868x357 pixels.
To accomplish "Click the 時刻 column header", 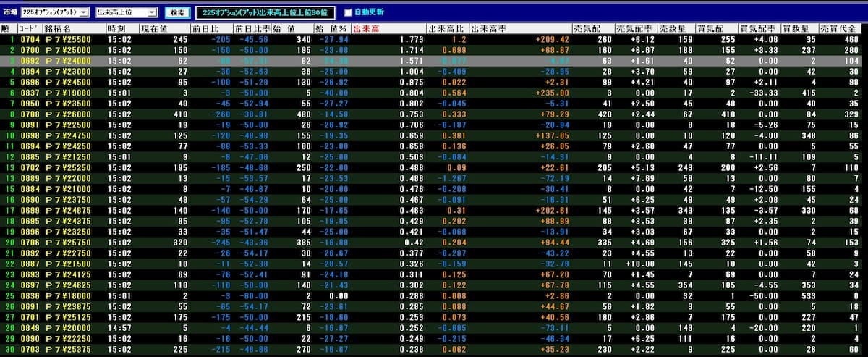I will (116, 28).
